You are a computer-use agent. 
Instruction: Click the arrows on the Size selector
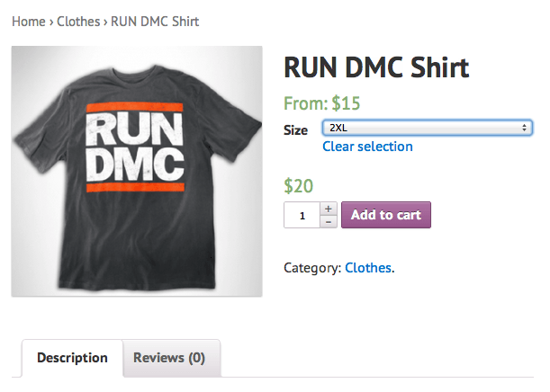(x=525, y=129)
